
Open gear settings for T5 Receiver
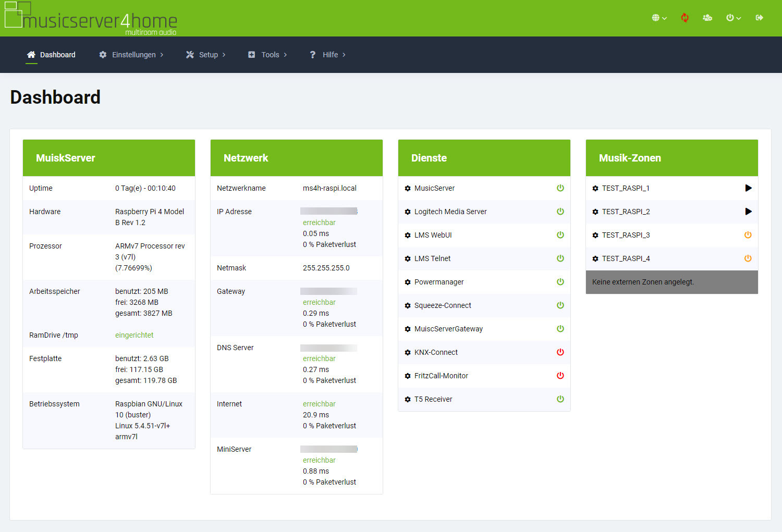tap(408, 400)
